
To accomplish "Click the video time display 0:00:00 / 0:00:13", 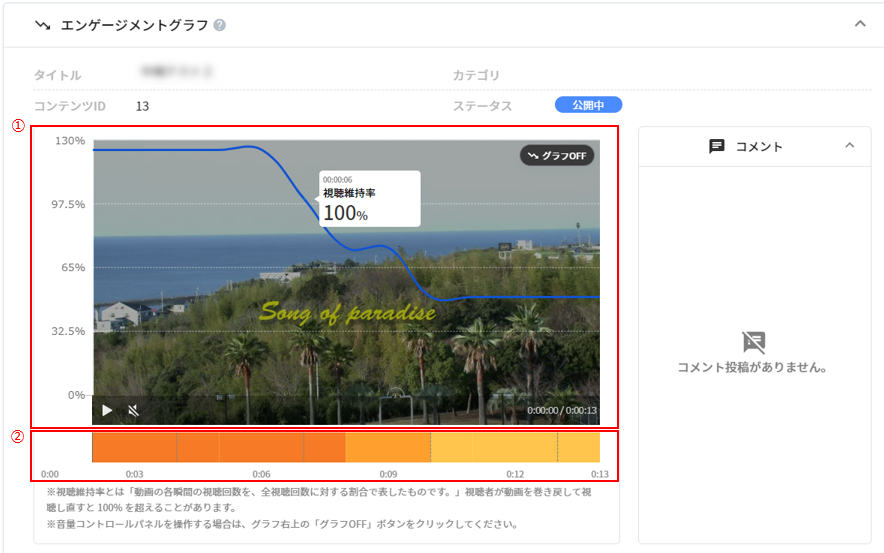I will point(561,411).
